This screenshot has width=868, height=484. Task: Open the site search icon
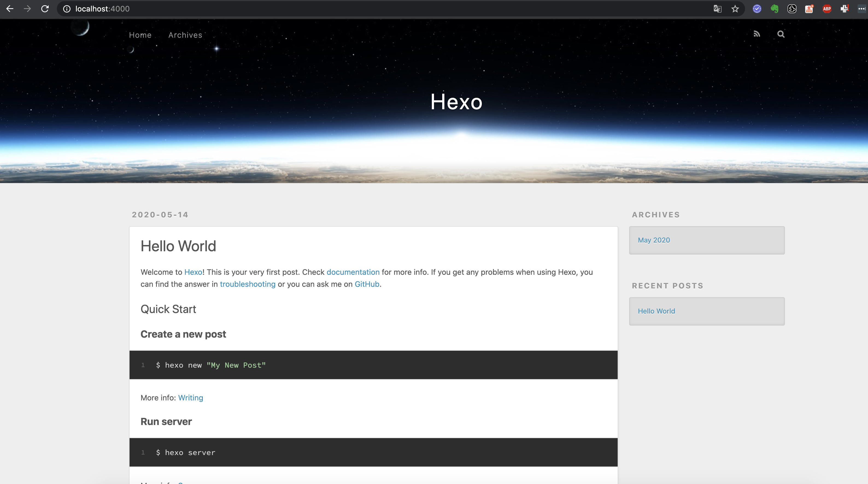pos(781,34)
